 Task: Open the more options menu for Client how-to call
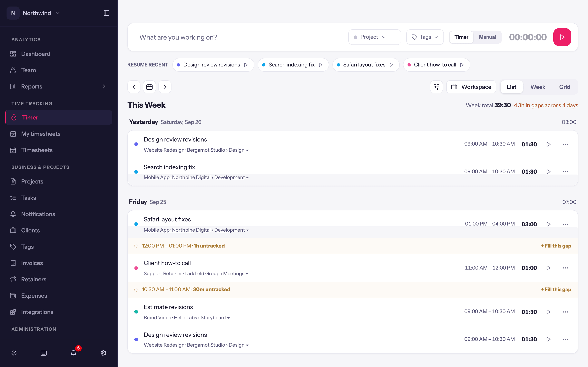point(565,268)
